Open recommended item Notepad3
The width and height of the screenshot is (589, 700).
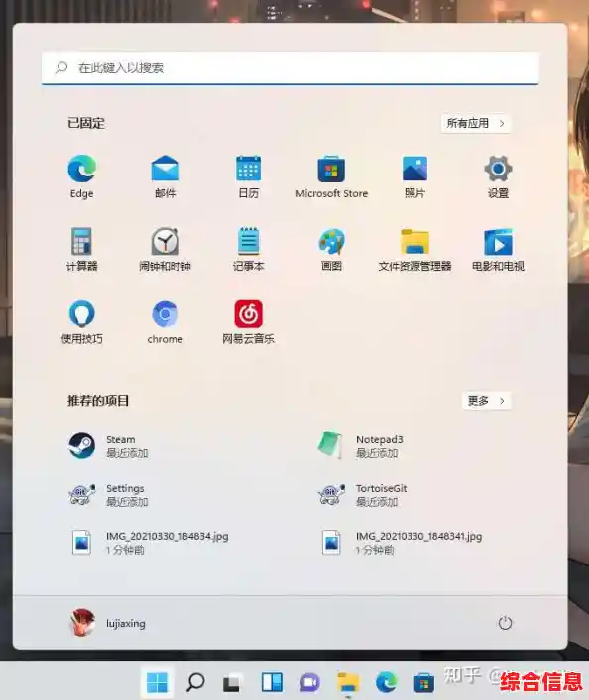coord(360,445)
